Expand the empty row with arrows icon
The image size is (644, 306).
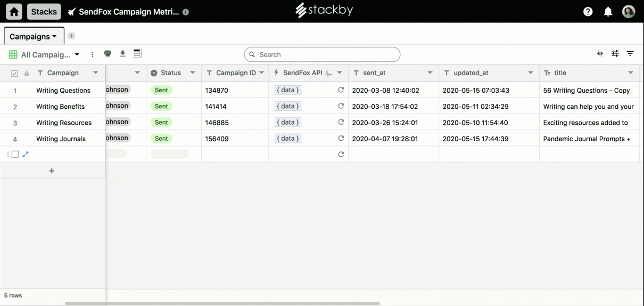point(26,155)
